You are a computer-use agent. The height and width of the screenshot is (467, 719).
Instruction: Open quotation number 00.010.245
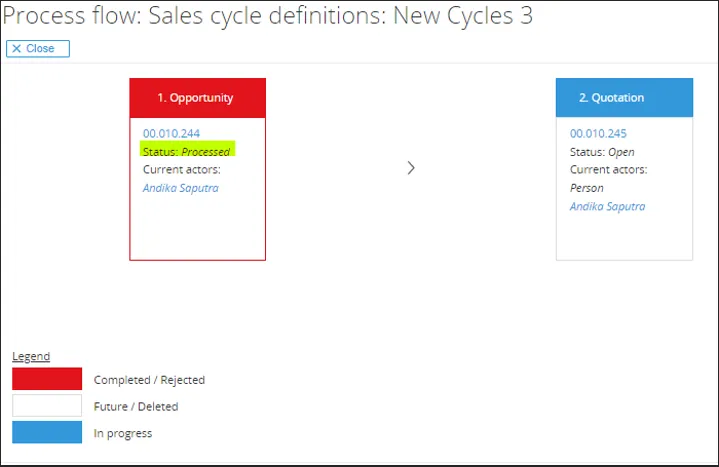click(598, 133)
